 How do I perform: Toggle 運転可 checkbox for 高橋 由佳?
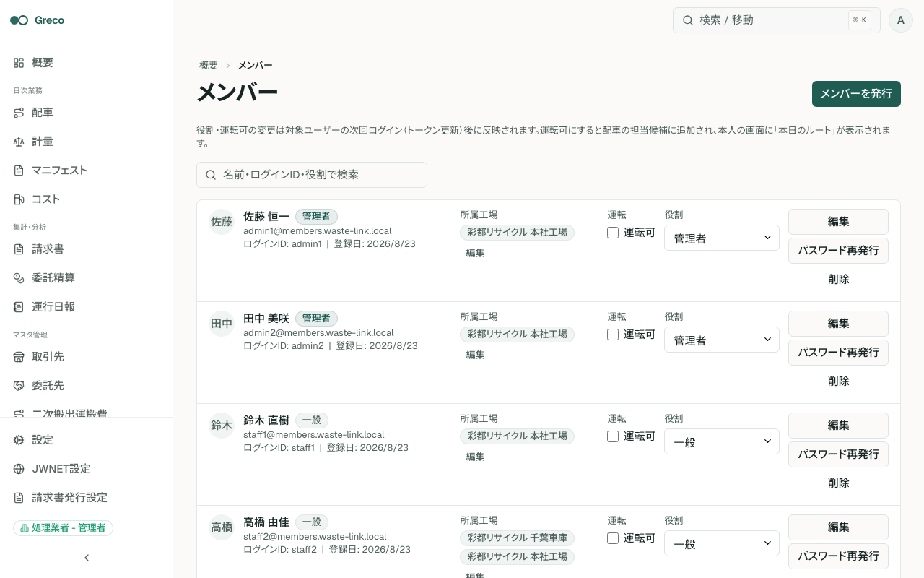point(613,538)
